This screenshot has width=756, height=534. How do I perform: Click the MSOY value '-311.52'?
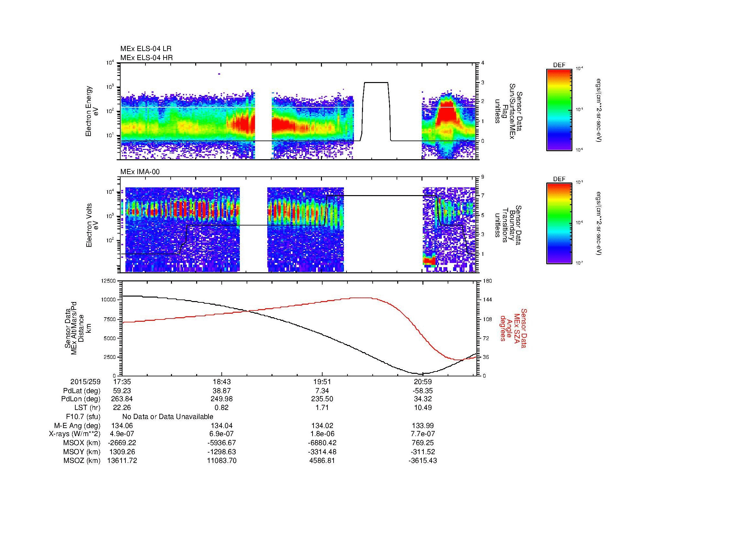coord(422,452)
